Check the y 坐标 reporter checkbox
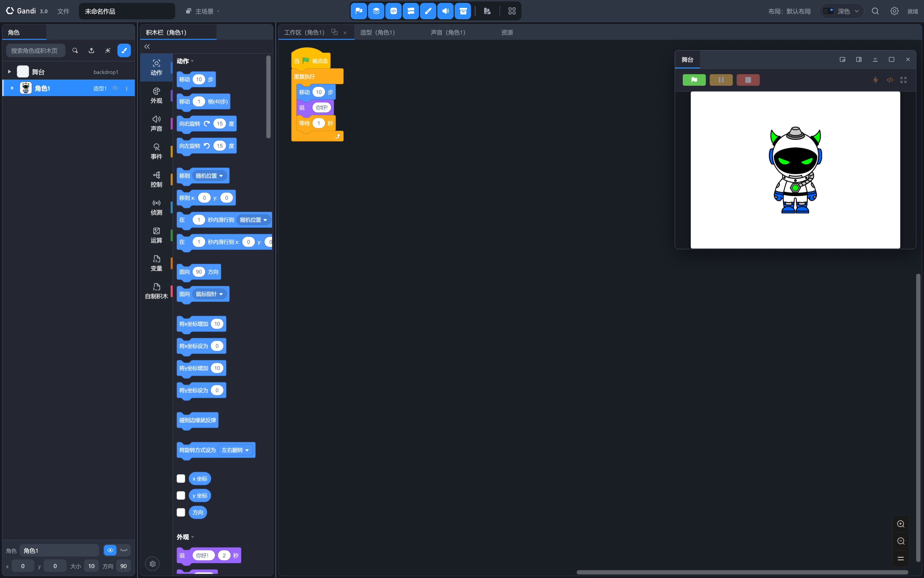The height and width of the screenshot is (578, 924). click(x=181, y=495)
